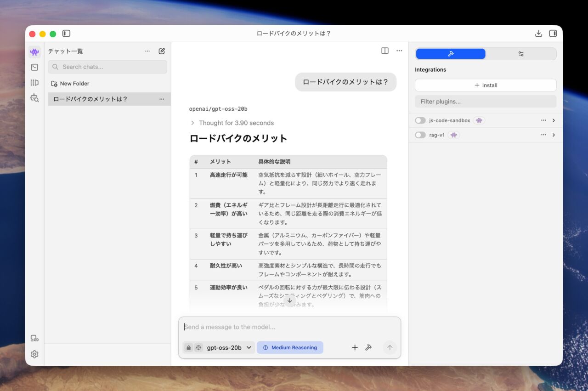Enable the js-code-sandbox plugin toggle

(x=420, y=120)
